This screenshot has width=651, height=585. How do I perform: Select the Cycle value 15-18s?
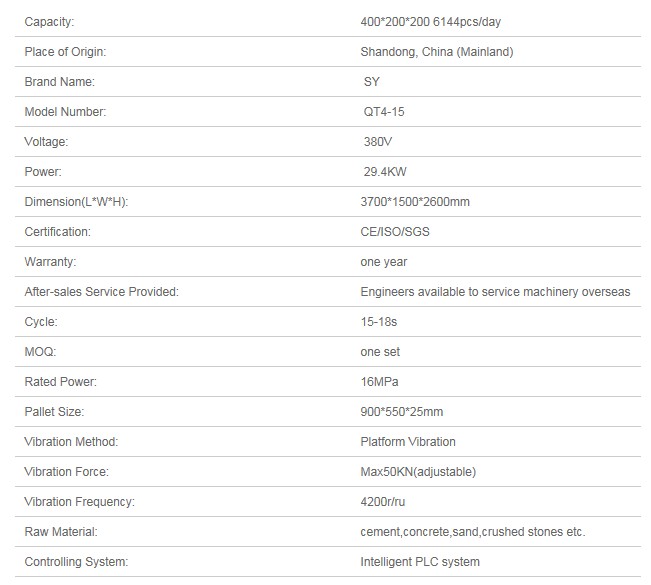point(379,322)
